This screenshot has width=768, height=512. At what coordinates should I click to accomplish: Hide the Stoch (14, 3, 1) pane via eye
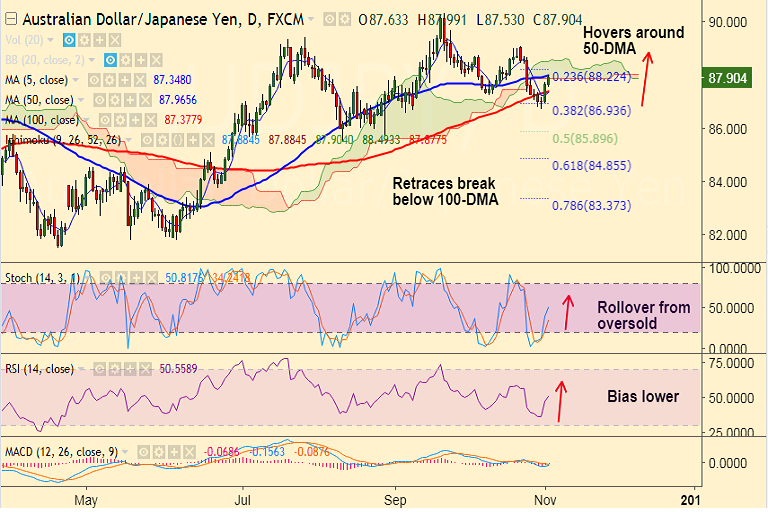pyautogui.click(x=106, y=278)
